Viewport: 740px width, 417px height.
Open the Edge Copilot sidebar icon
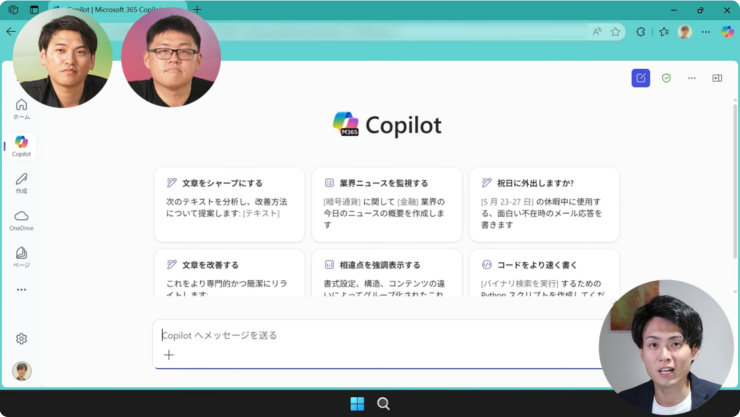(x=727, y=32)
